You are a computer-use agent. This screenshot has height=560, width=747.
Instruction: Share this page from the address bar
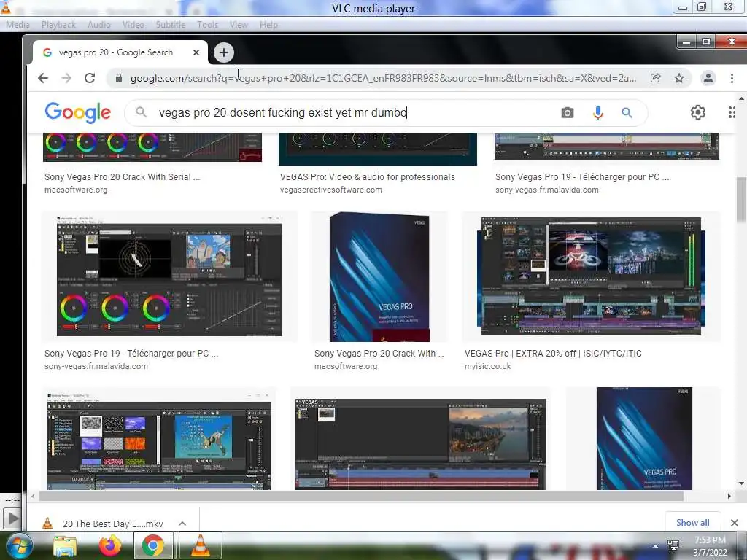[656, 78]
